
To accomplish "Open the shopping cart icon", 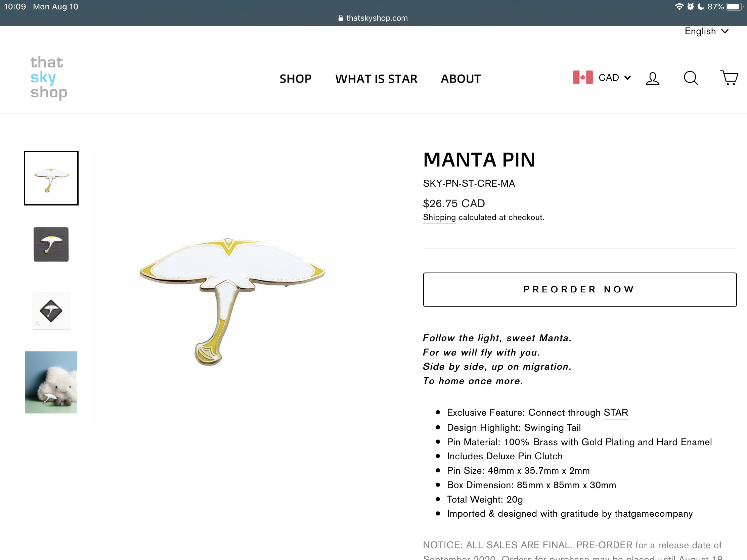I will pos(729,78).
